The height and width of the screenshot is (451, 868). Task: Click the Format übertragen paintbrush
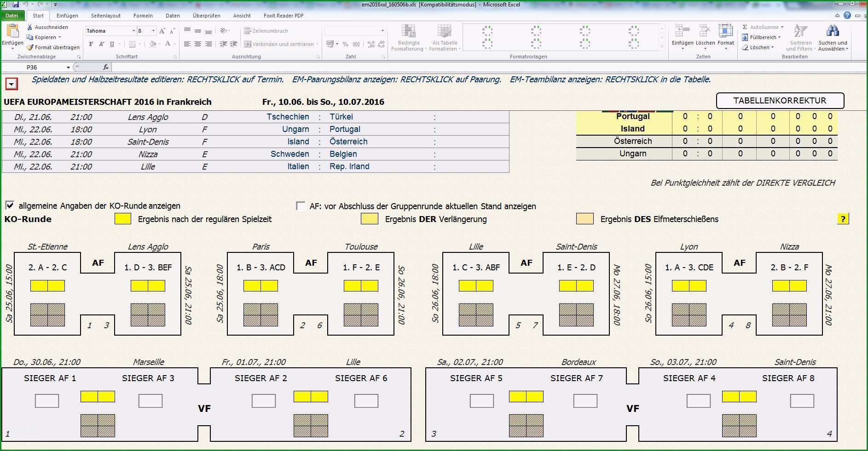(30, 47)
